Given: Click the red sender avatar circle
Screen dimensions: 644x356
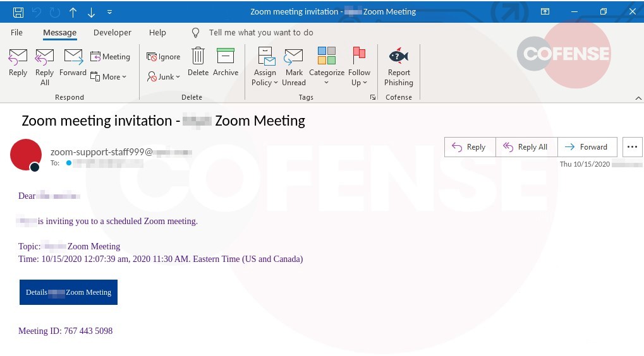Looking at the screenshot, I should [25, 155].
